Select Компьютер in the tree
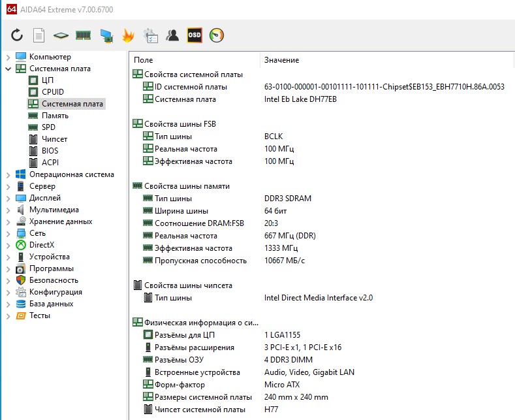Viewport: 515px width, 420px height. (50, 57)
